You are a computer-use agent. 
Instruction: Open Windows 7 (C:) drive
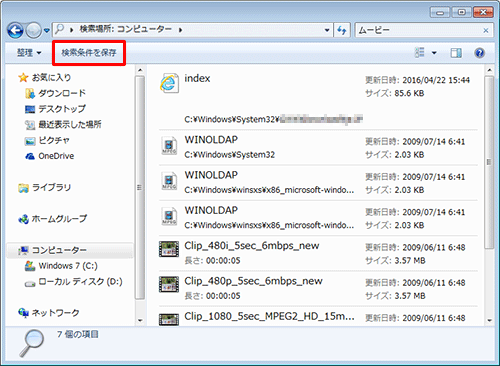tap(68, 266)
